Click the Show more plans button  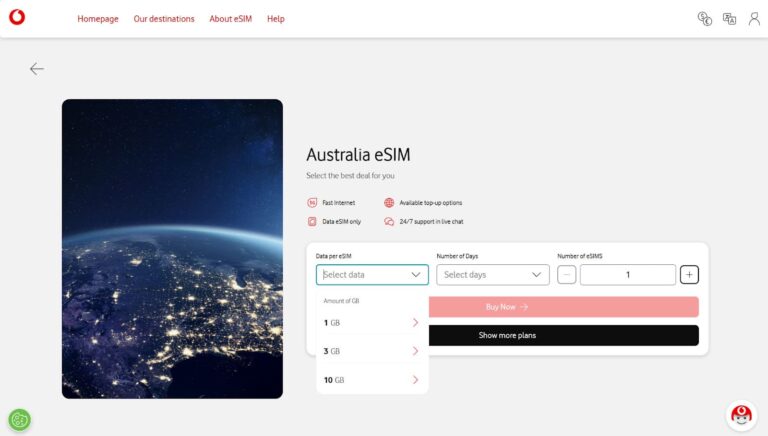[x=507, y=335]
